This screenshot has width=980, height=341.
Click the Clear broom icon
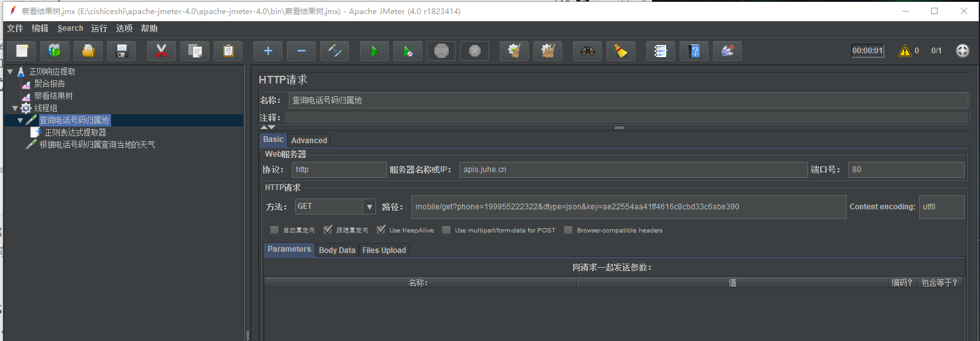pos(514,51)
